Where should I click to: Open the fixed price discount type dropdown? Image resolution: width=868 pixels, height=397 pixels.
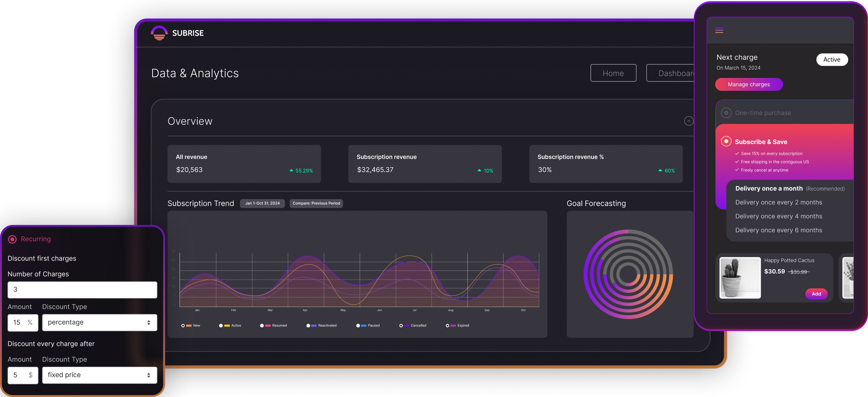pos(99,375)
